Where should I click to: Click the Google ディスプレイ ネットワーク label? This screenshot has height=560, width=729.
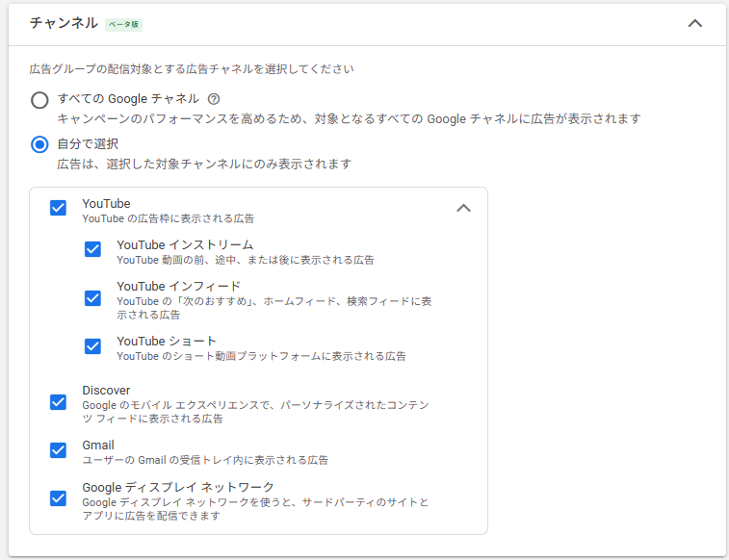click(x=178, y=487)
